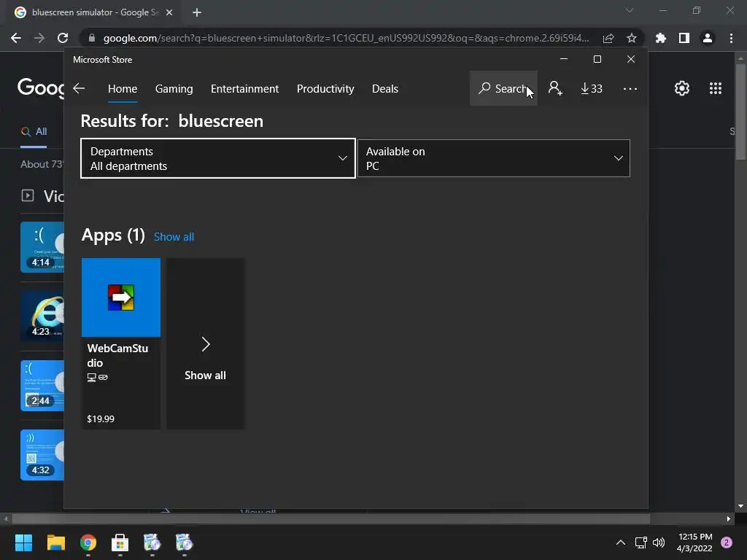The width and height of the screenshot is (747, 560).
Task: Open the taskbar clock and date
Action: tap(694, 542)
